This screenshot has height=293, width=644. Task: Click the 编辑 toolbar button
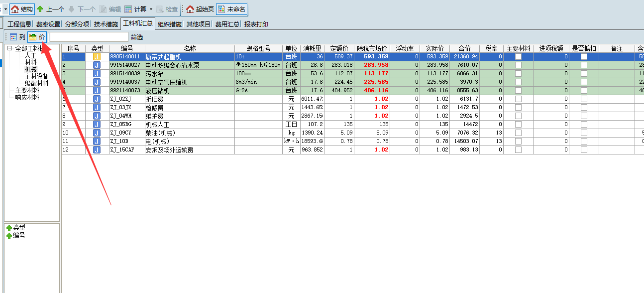click(110, 9)
